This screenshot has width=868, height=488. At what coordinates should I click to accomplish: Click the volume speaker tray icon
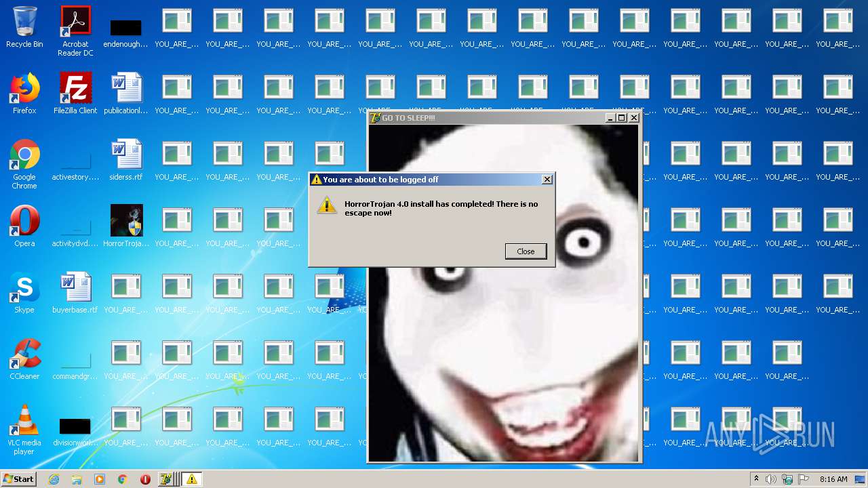(x=771, y=479)
